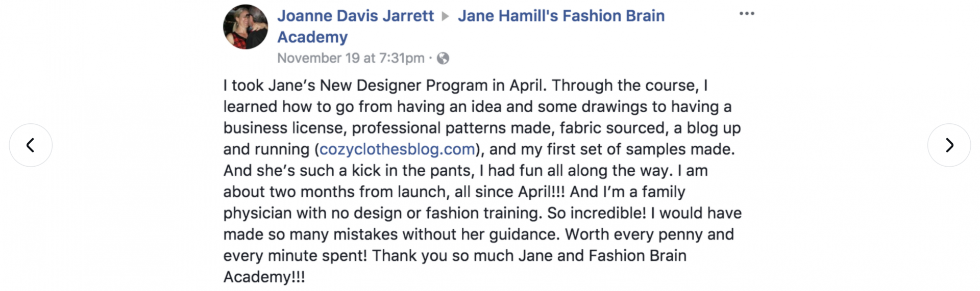Click the post's first line mentioning New Designer Program
The height and width of the screenshot is (291, 980).
point(464,85)
